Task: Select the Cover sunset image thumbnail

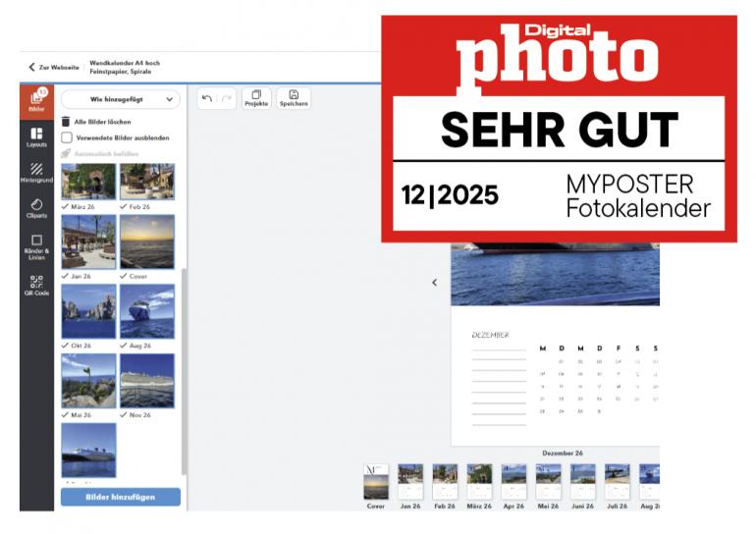Action: pyautogui.click(x=147, y=241)
